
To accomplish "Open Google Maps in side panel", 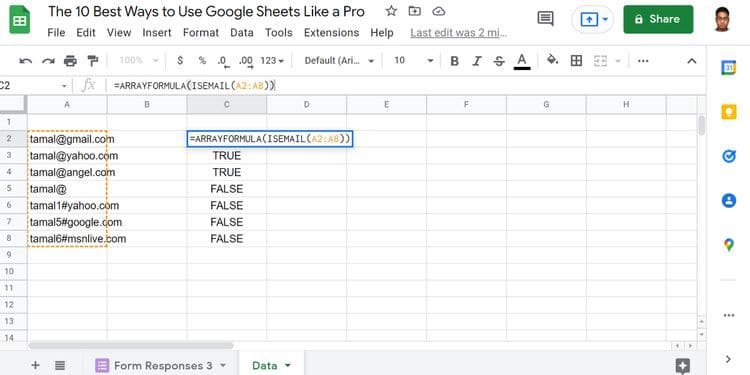I will pyautogui.click(x=728, y=245).
